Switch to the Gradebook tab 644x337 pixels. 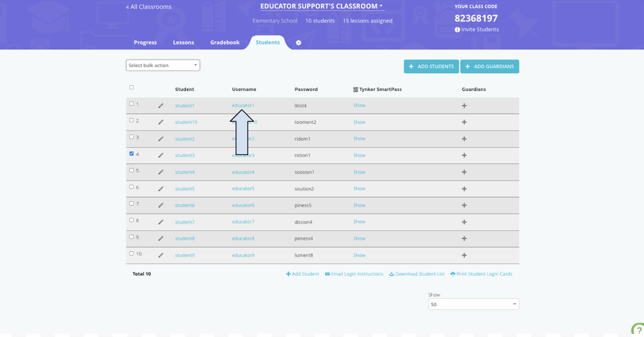click(225, 42)
